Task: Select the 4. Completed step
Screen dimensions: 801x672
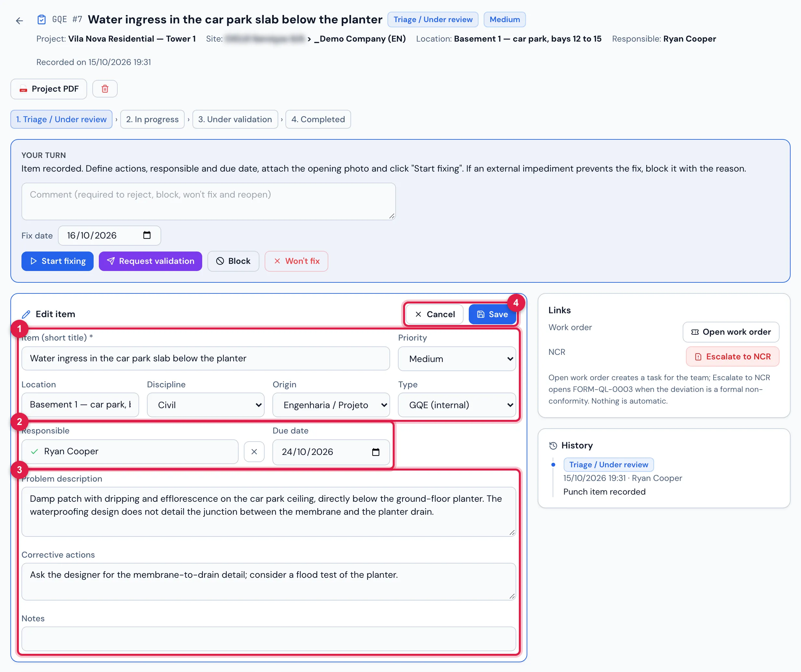Action: coord(318,119)
